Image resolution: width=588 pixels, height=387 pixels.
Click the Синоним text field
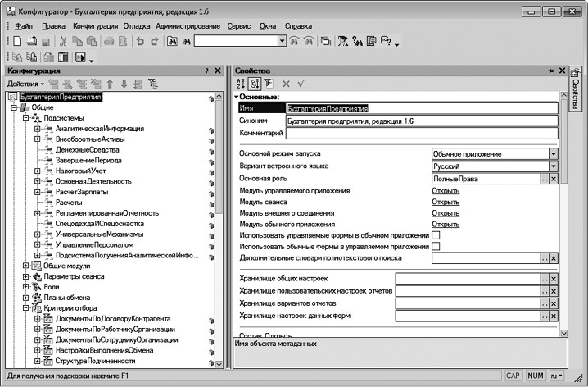click(421, 121)
